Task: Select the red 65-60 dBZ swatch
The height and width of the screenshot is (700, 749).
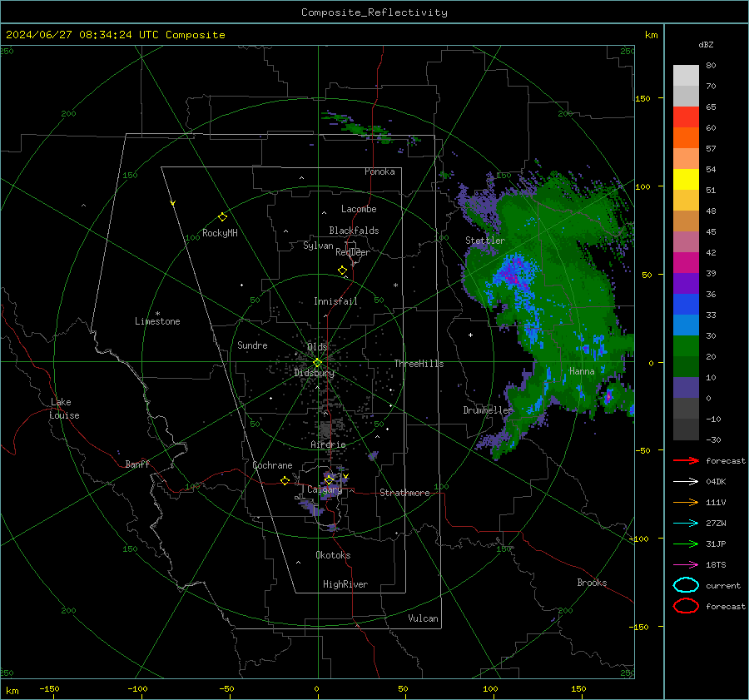Action: (x=686, y=117)
